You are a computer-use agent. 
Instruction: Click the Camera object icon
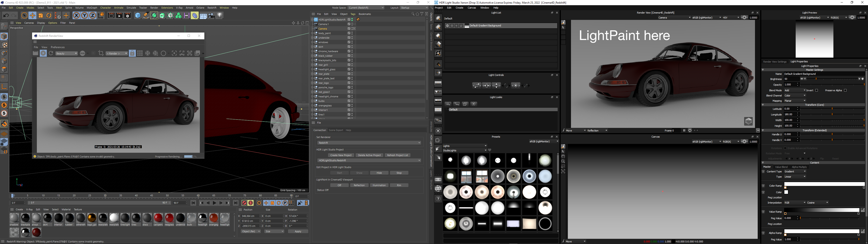212,16
